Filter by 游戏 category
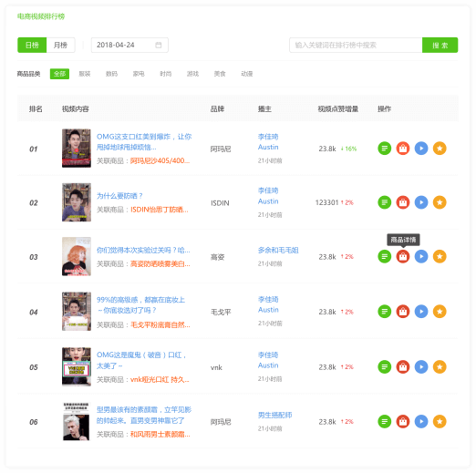The image size is (476, 473). tap(192, 74)
